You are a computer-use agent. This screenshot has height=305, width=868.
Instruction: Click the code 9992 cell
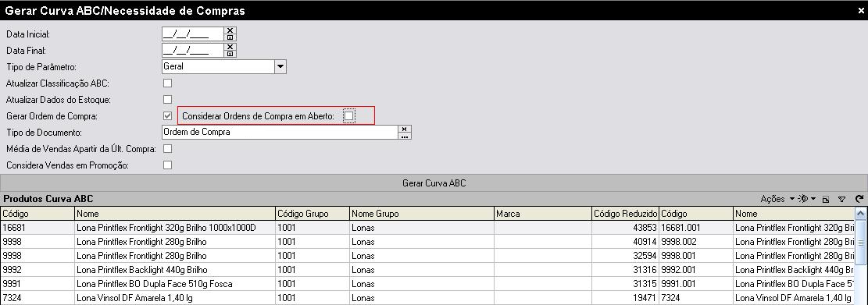pyautogui.click(x=37, y=270)
